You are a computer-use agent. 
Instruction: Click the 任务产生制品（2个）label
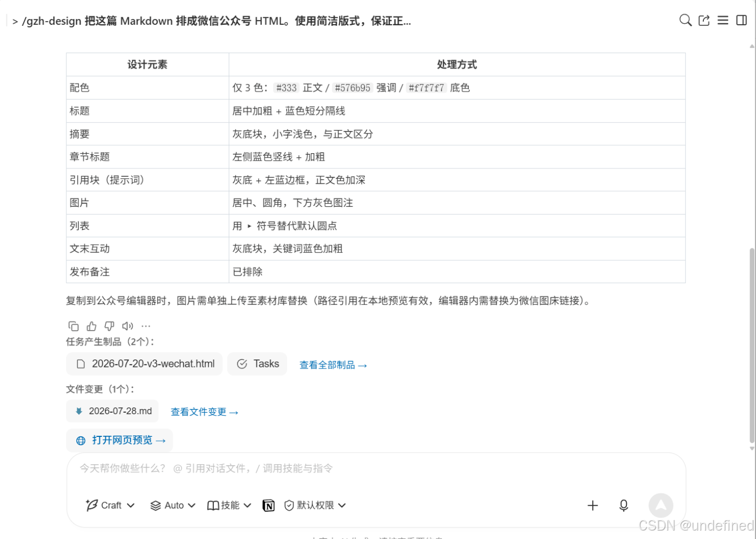(110, 342)
